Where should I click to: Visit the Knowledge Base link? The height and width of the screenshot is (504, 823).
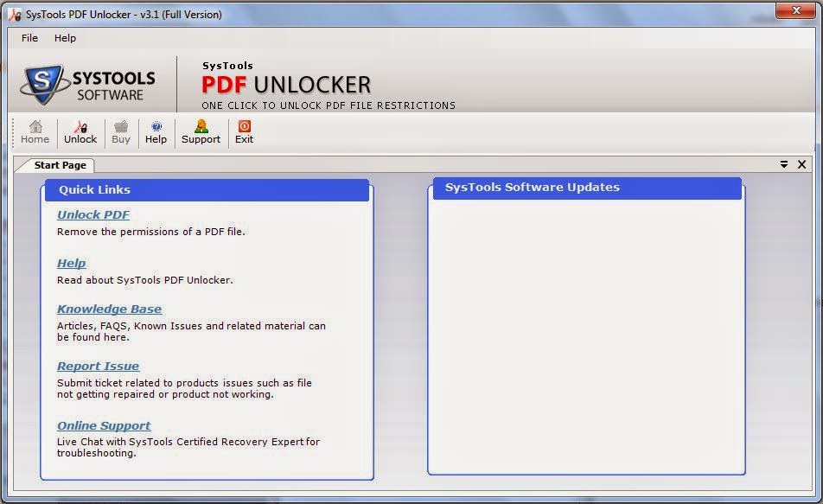point(109,309)
